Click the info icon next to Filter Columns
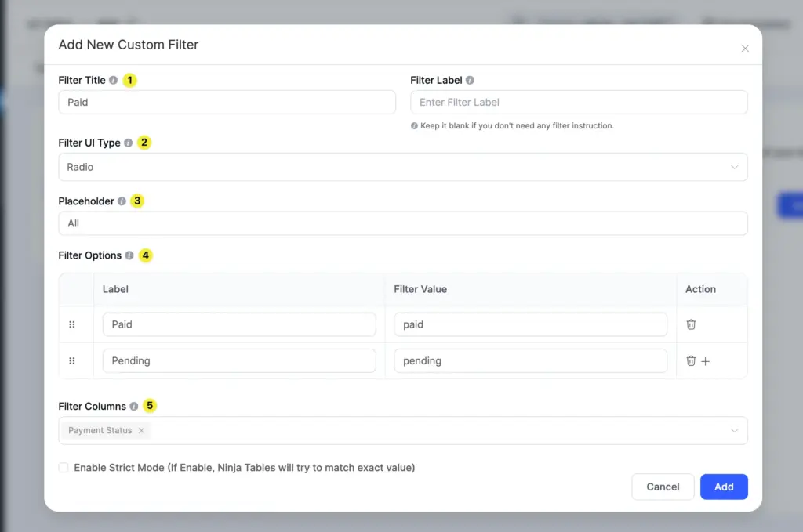This screenshot has height=532, width=803. point(132,406)
